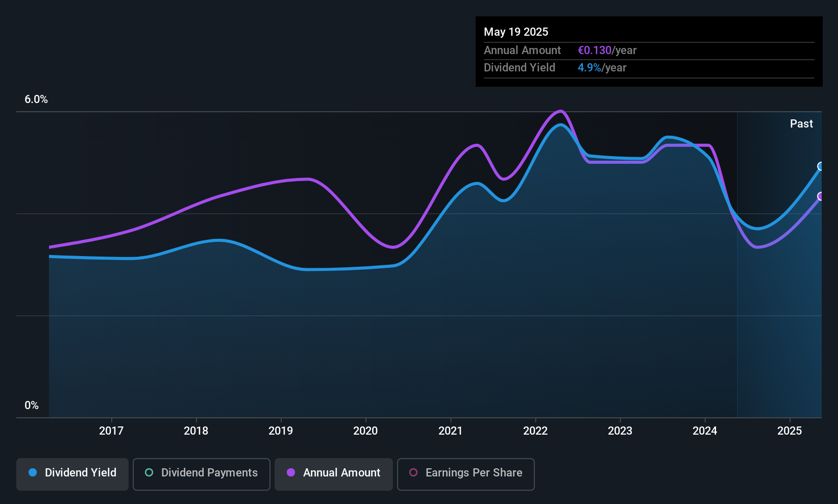Enable the Dividend Payments series in legend

point(201,474)
